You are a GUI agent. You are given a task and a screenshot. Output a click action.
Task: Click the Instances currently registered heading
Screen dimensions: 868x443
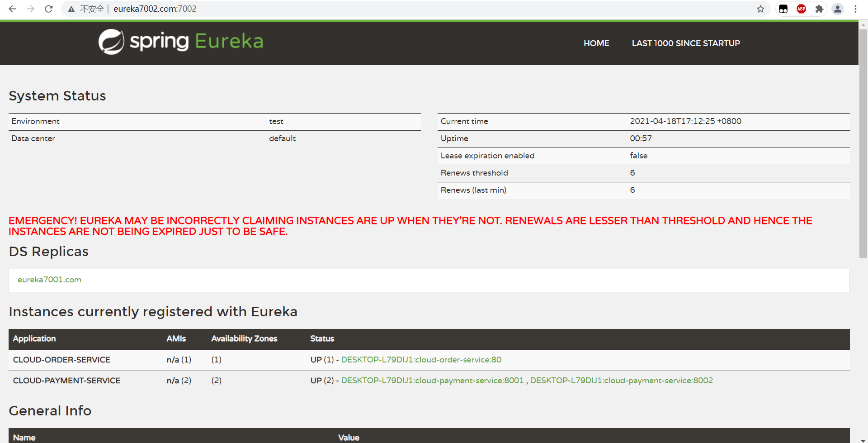(153, 312)
